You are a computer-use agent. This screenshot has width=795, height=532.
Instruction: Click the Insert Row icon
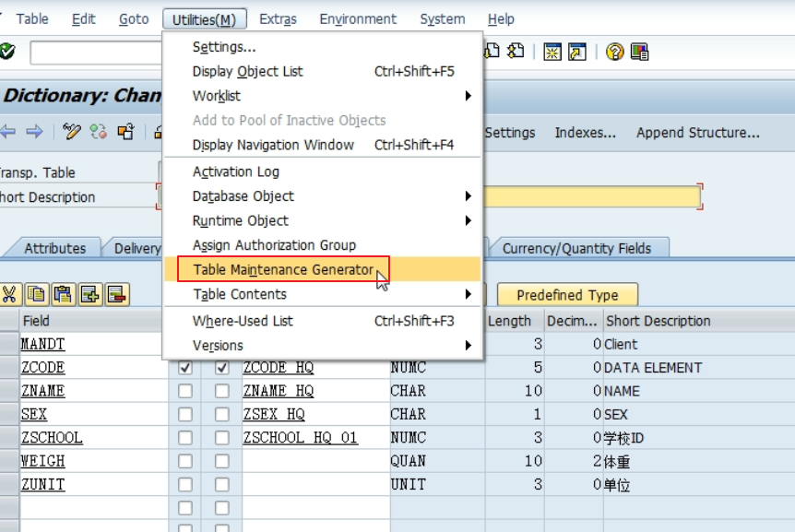tap(89, 294)
